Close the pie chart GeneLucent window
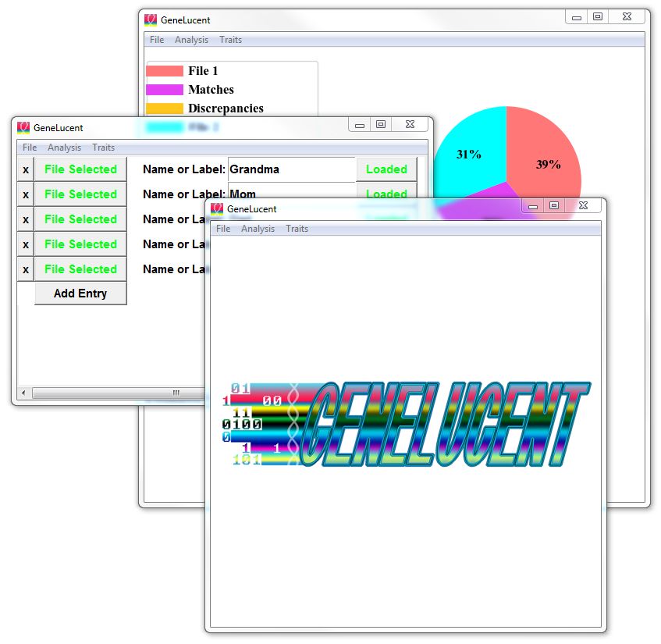 pyautogui.click(x=627, y=16)
